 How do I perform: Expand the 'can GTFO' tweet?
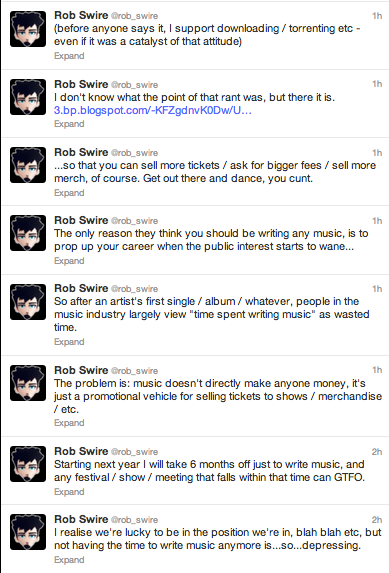[69, 492]
